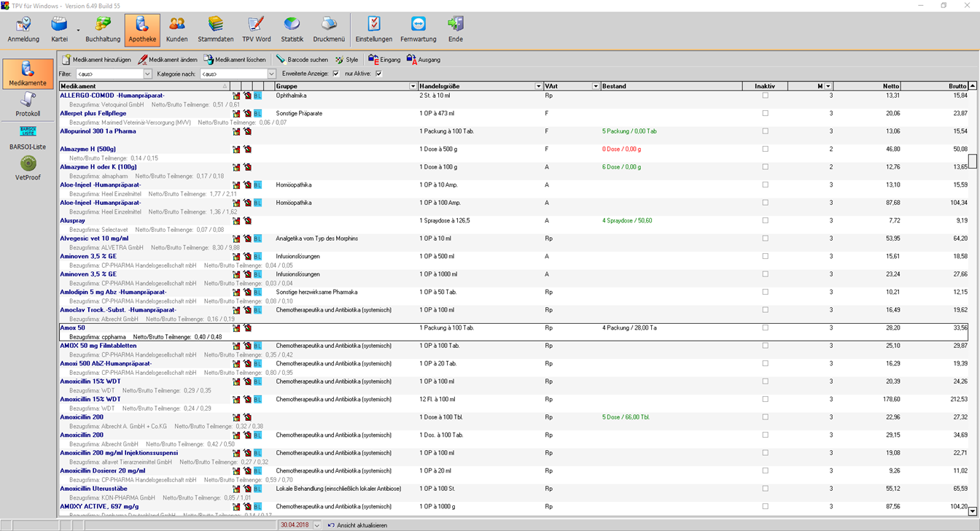Toggle the Erweiterte Anzeige checkbox

point(335,74)
